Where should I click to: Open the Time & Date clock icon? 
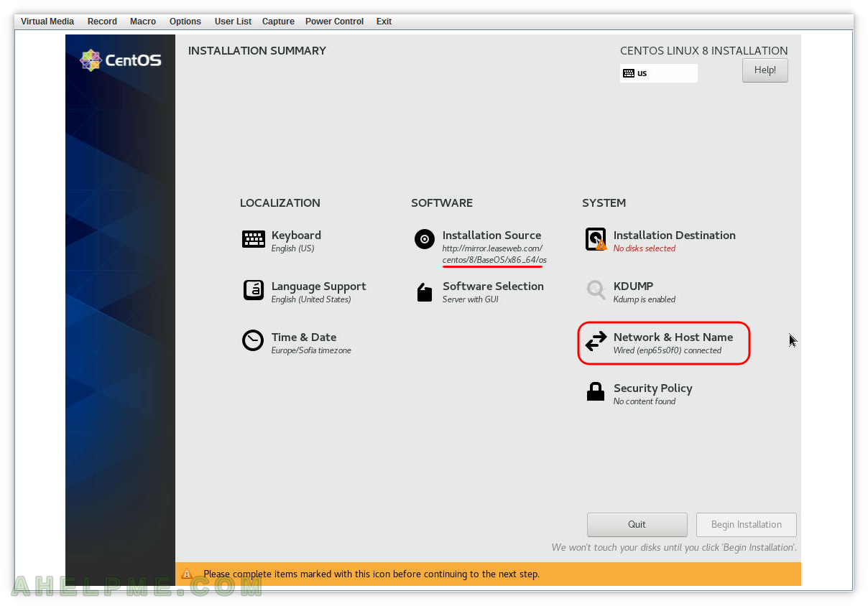coord(253,341)
